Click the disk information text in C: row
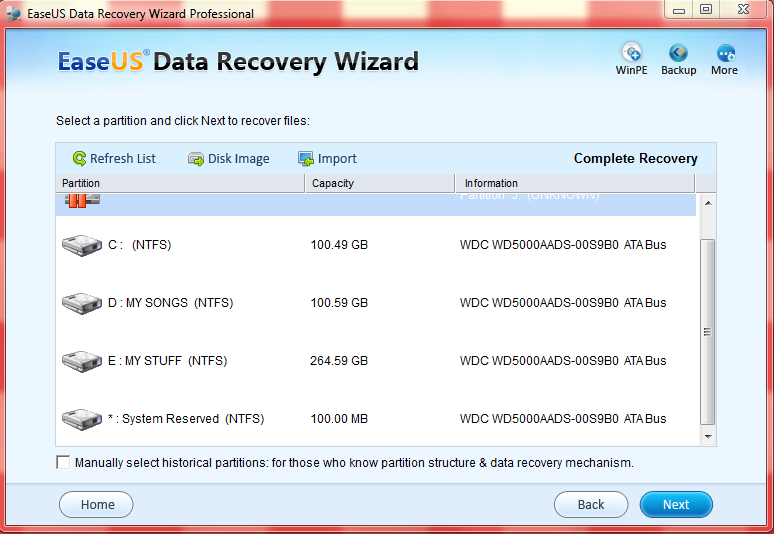Image resolution: width=774 pixels, height=534 pixels. pyautogui.click(x=563, y=245)
